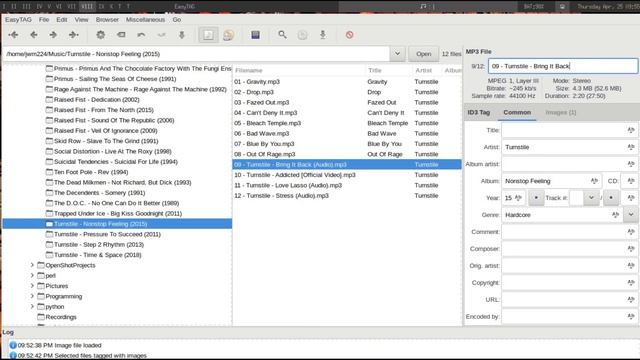Click the Title input field
Viewport: 640px width, 360px height.
coord(563,130)
